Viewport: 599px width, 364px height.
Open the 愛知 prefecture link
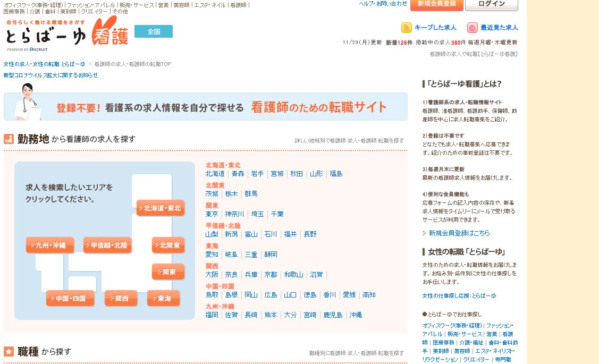(x=212, y=255)
